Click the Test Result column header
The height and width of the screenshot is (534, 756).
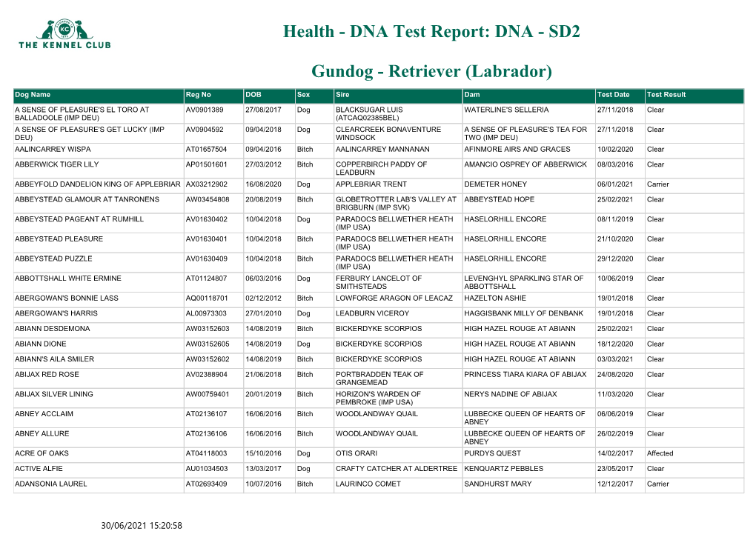click(666, 95)
